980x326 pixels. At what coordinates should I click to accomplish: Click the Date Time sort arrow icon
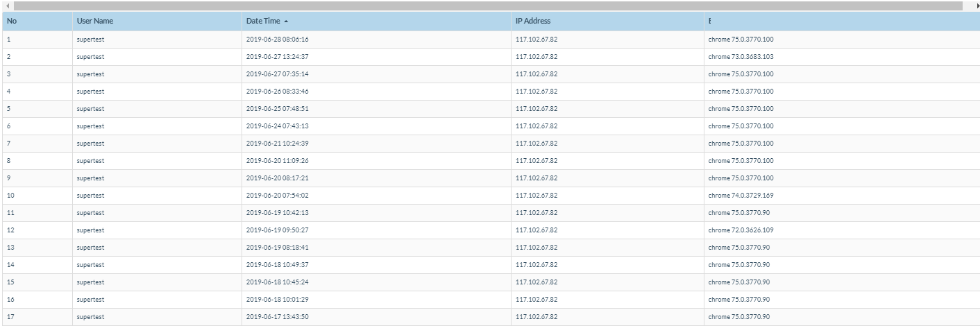pyautogui.click(x=286, y=22)
